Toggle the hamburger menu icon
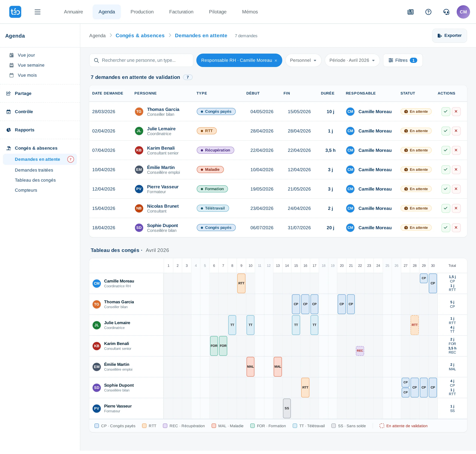 (38, 12)
